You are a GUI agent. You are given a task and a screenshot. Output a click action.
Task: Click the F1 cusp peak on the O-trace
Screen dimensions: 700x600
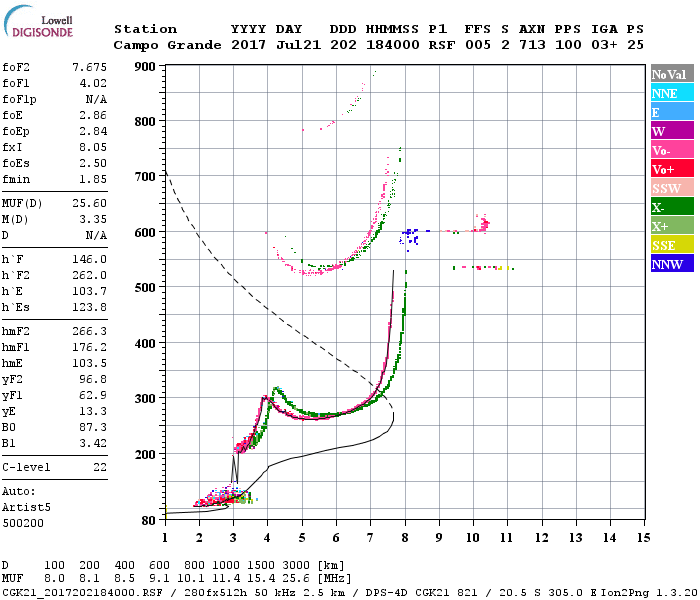(265, 397)
